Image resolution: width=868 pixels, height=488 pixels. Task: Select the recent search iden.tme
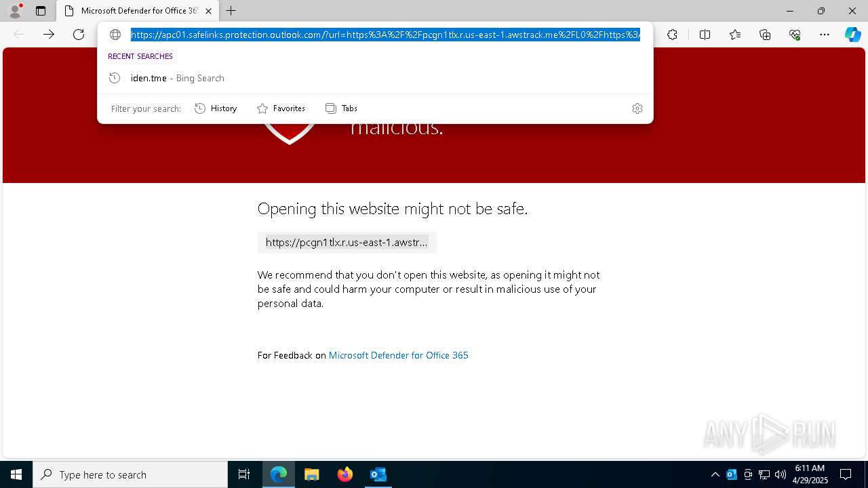click(375, 78)
